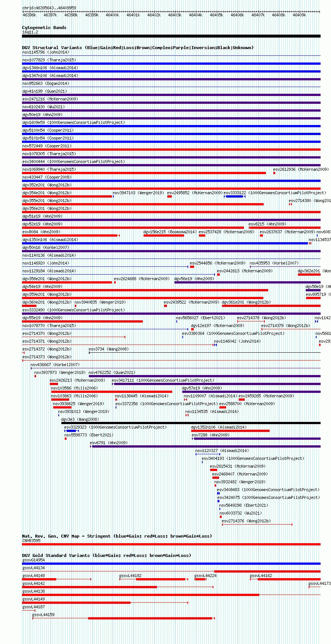Click the 46405k ruler position label

click(x=216, y=15)
